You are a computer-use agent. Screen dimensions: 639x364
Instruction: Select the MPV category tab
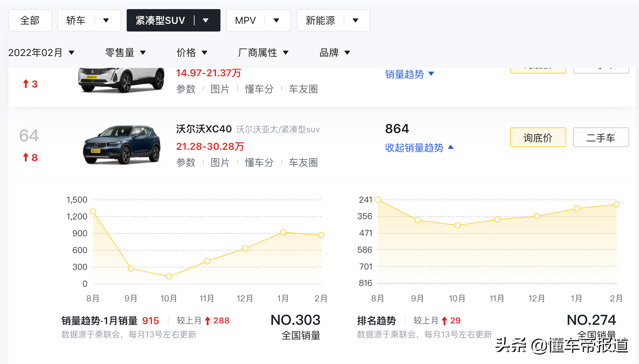[x=245, y=20]
